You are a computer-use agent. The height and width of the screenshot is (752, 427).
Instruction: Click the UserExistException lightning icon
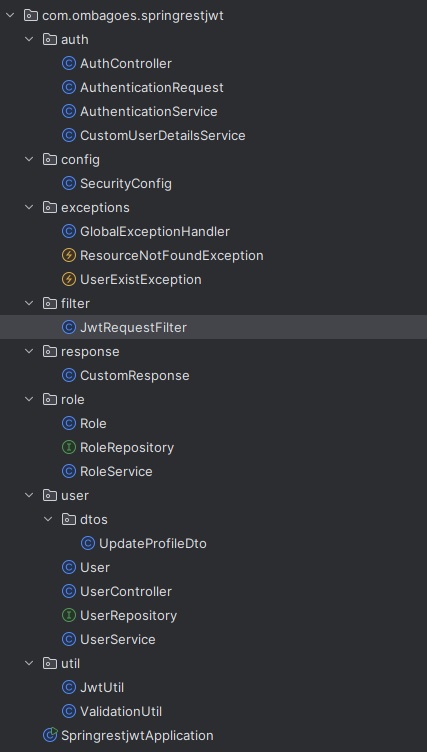tap(69, 279)
